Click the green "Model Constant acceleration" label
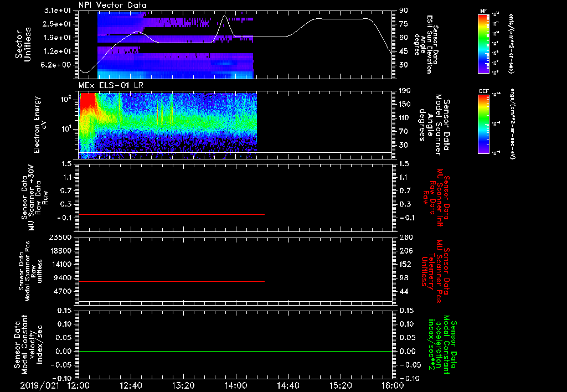This screenshot has height=392, width=567. [x=442, y=345]
